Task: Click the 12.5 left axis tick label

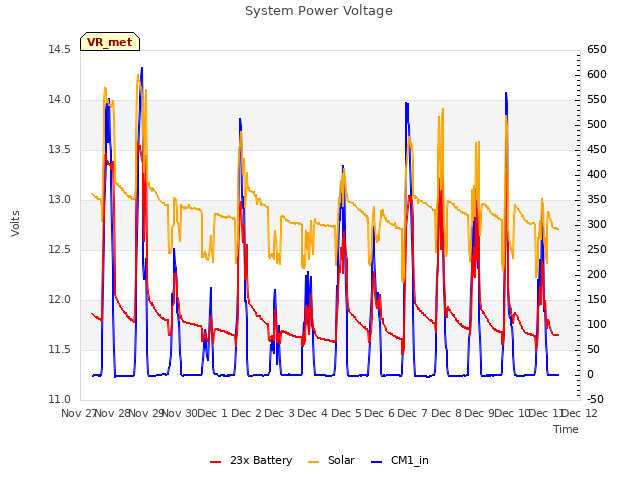Action: (59, 250)
